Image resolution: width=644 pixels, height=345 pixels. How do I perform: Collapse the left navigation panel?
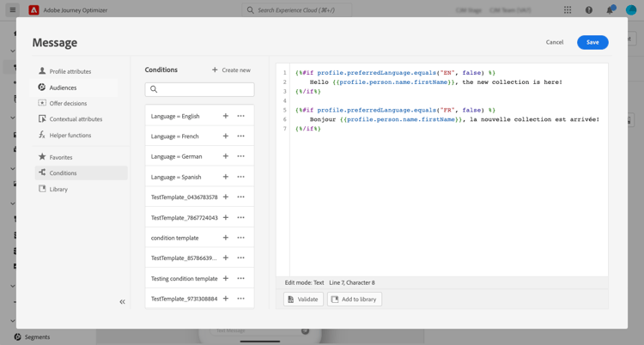click(122, 301)
